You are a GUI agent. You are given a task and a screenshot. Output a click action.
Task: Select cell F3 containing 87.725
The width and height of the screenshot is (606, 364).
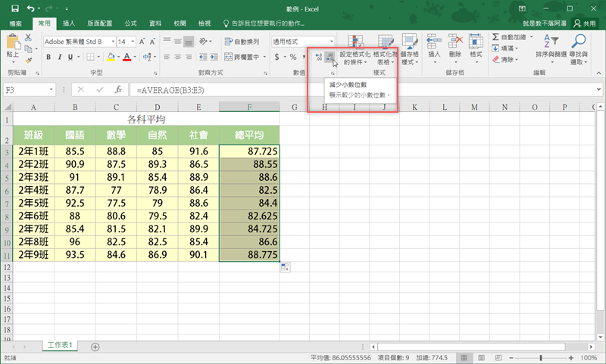coord(249,152)
